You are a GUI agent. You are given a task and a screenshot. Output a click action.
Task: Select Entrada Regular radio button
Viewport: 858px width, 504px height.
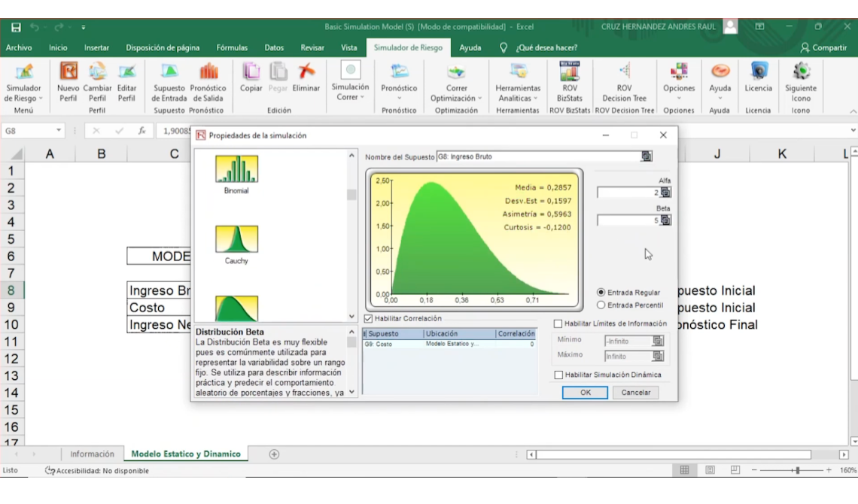(x=601, y=293)
